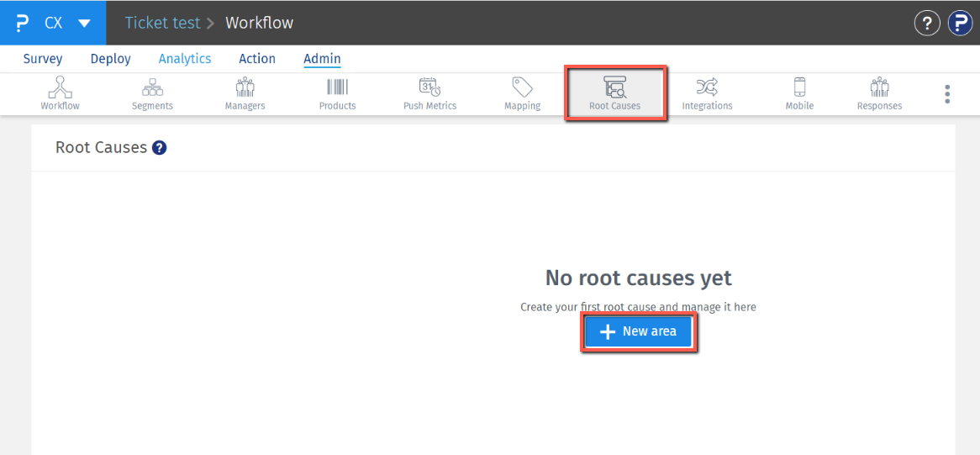Open the Mobile tool
The width and height of the screenshot is (980, 455).
pyautogui.click(x=799, y=93)
